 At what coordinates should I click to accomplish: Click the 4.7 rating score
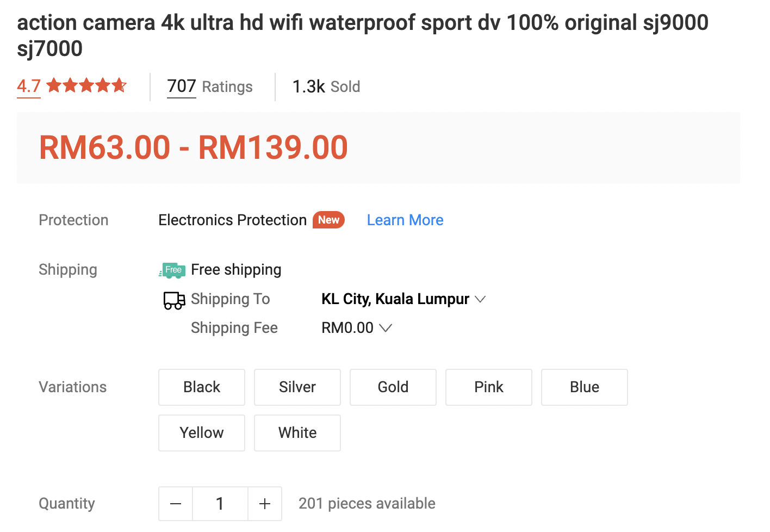29,86
